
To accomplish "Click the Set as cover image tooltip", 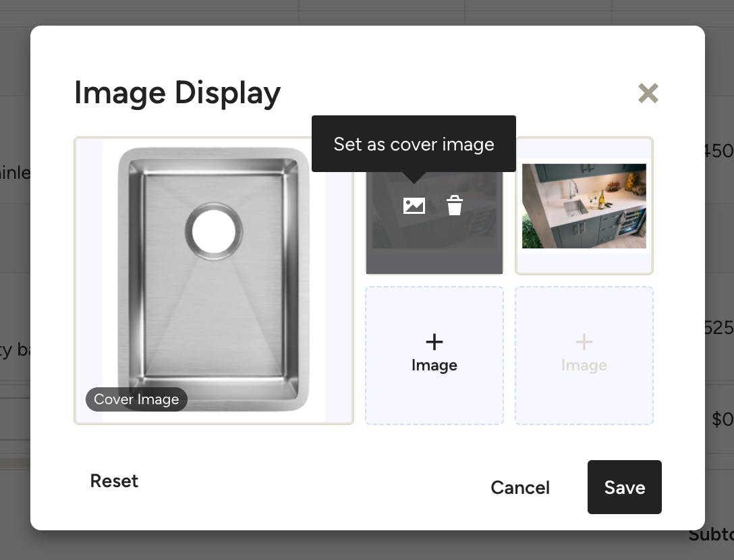I will [414, 144].
